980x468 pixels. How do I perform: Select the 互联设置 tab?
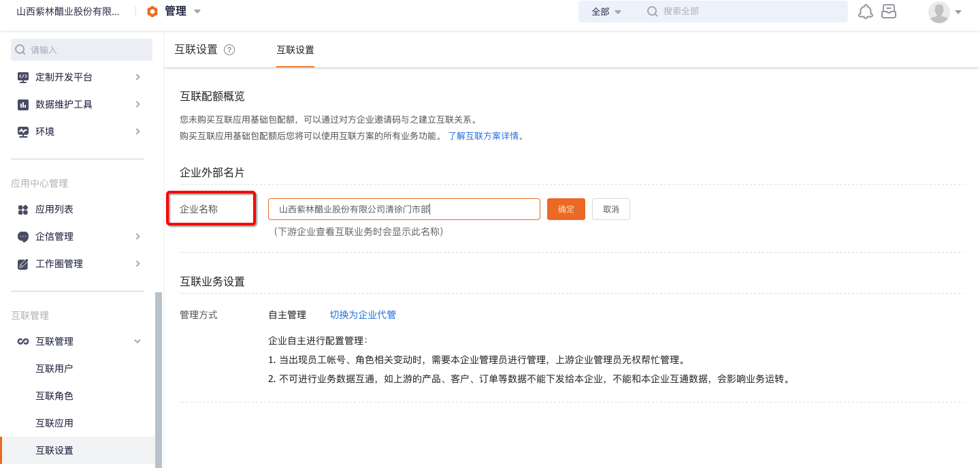[295, 50]
